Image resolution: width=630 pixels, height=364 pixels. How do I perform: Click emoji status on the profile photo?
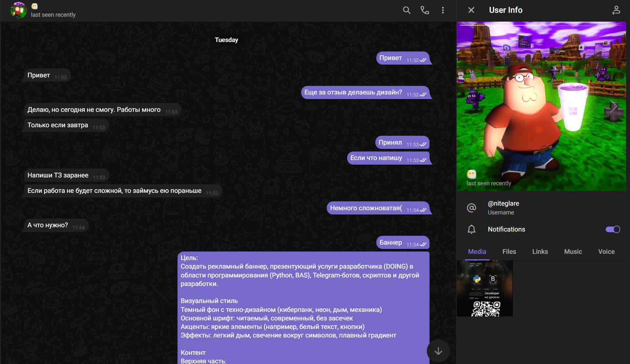[472, 174]
